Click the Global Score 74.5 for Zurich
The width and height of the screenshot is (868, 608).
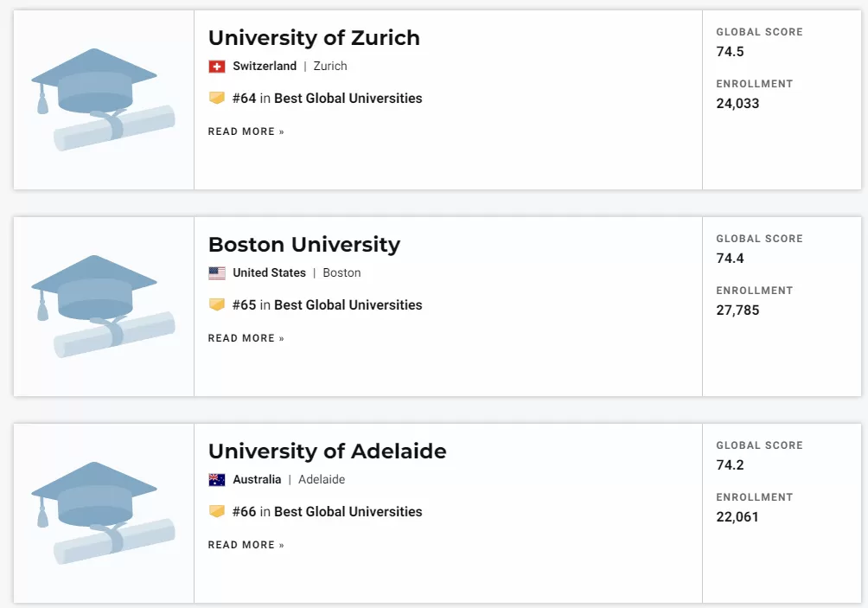click(x=731, y=52)
